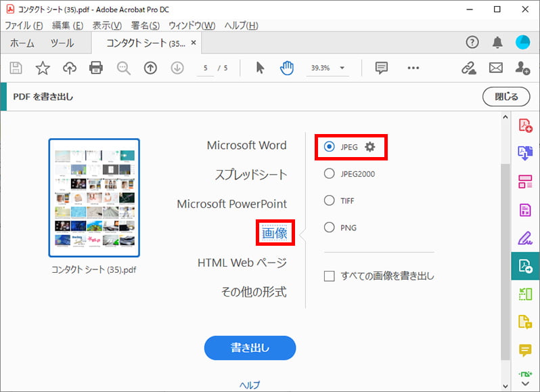The image size is (540, 392).
Task: Enable すべての画像を書き出し checkbox
Action: coord(330,276)
